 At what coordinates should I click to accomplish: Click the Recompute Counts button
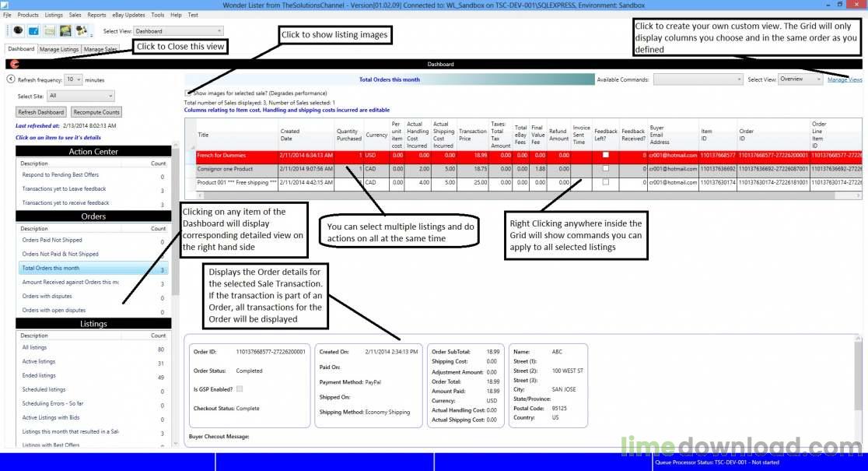96,111
